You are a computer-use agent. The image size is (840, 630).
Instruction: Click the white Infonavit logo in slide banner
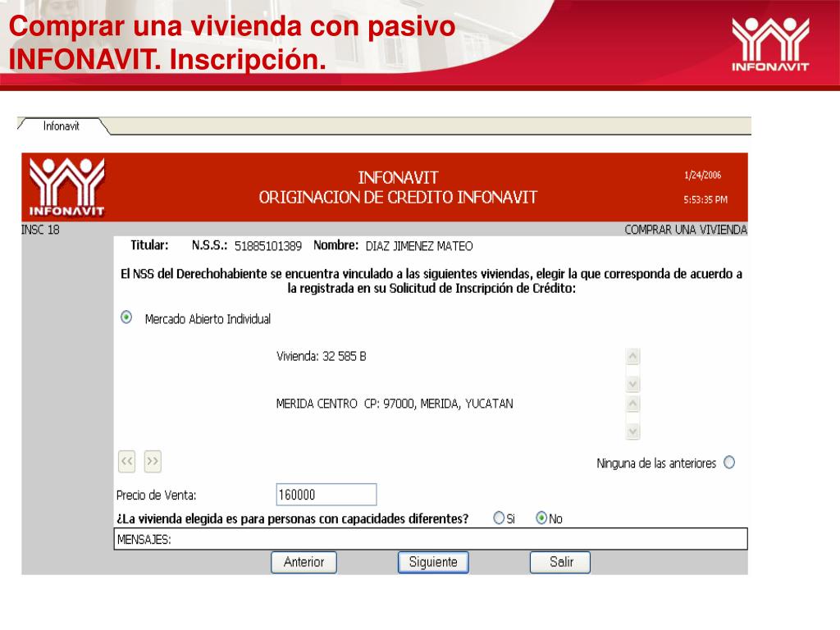tap(770, 44)
